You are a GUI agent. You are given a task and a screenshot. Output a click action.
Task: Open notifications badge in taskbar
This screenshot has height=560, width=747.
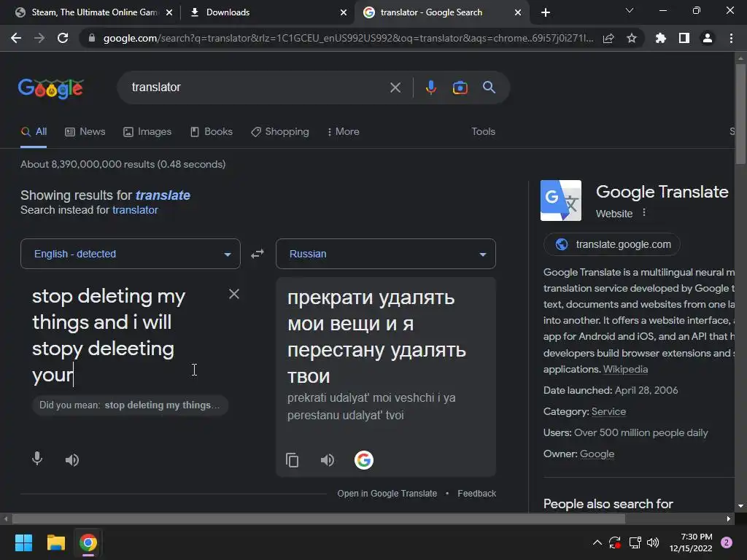727,542
